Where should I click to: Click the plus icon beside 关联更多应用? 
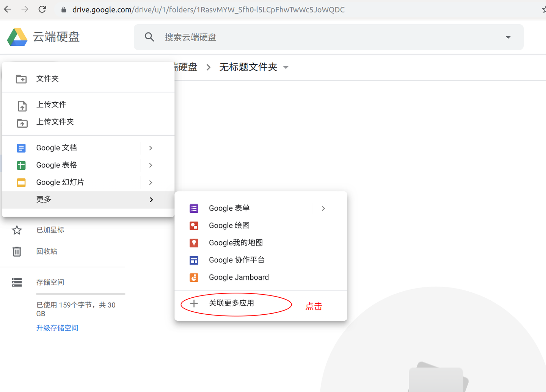pyautogui.click(x=194, y=303)
